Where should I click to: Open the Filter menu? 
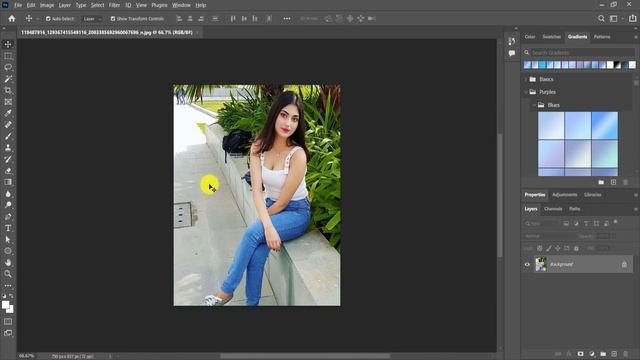pos(114,5)
